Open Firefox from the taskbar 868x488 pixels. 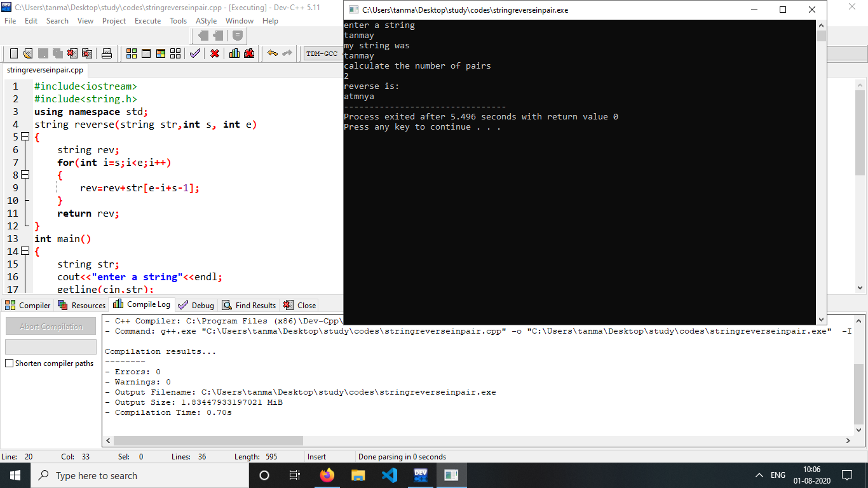(327, 475)
